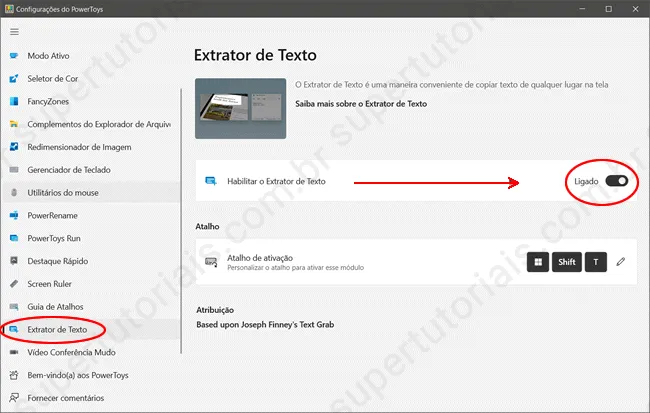Close the PowerToys settings window
The image size is (650, 413).
click(635, 9)
